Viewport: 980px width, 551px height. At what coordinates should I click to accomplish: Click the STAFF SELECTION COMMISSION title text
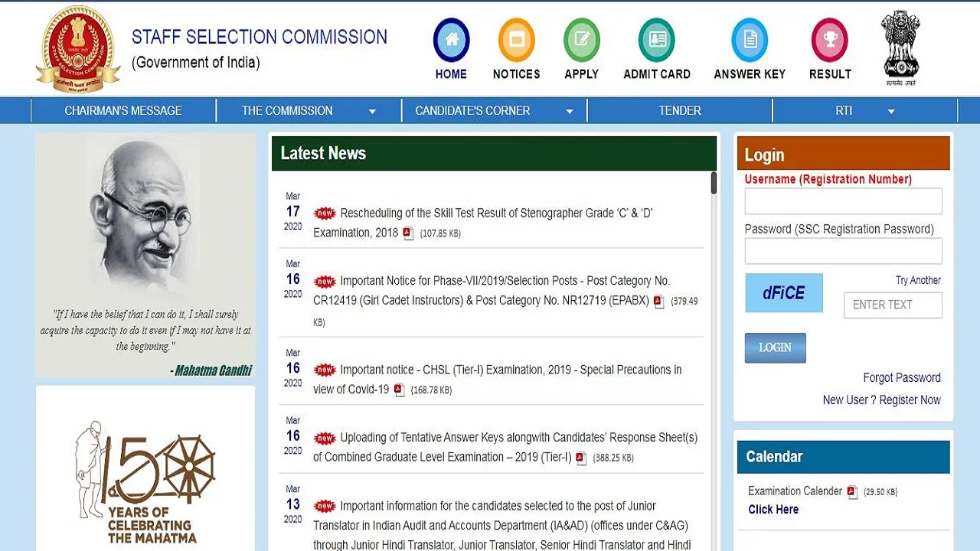coord(260,37)
